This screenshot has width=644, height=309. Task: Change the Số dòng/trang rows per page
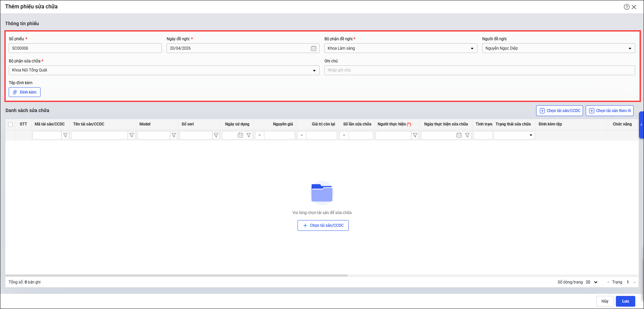592,282
